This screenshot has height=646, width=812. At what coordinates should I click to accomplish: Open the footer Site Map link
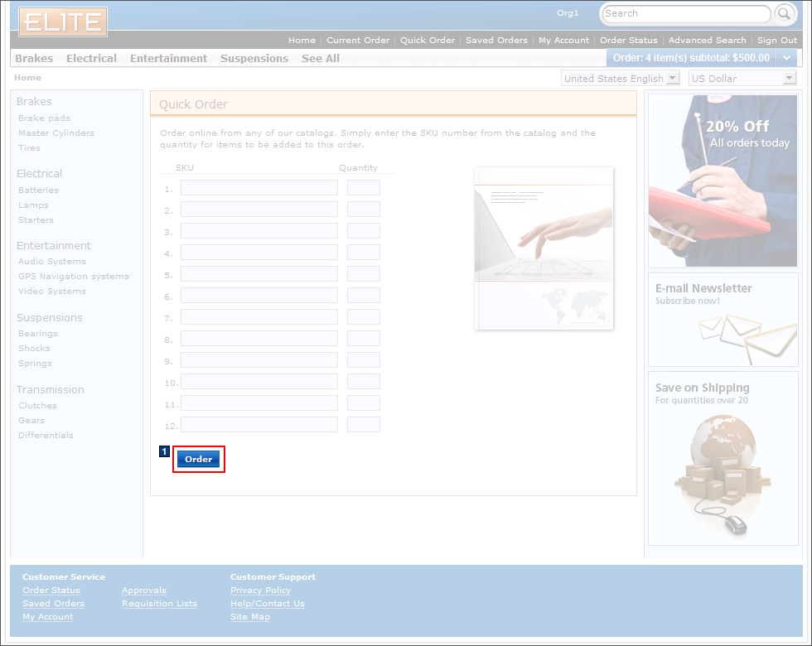[250, 617]
